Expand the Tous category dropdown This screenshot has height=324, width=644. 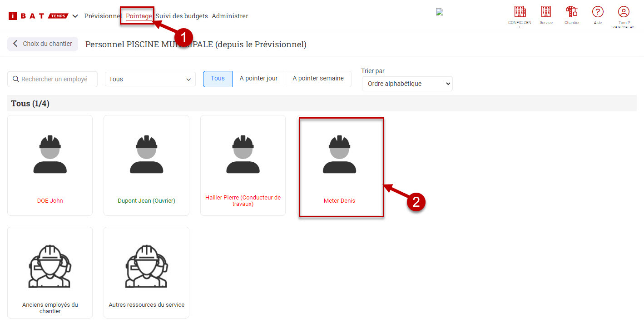(x=150, y=79)
